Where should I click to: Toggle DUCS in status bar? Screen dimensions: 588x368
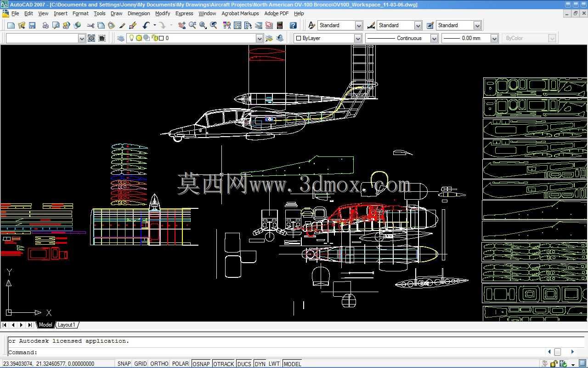(244, 363)
